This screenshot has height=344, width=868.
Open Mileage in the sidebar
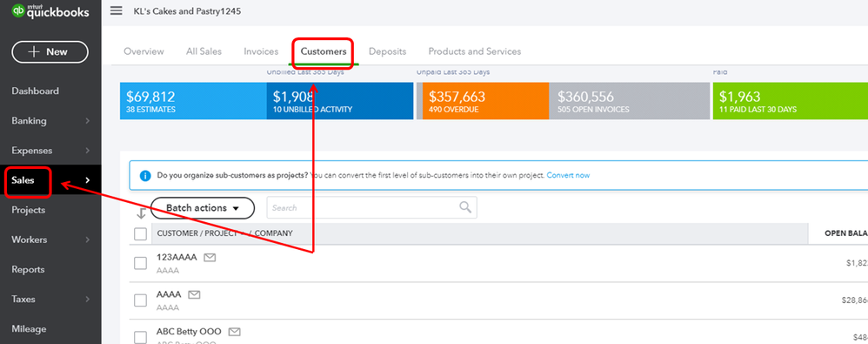tap(29, 328)
